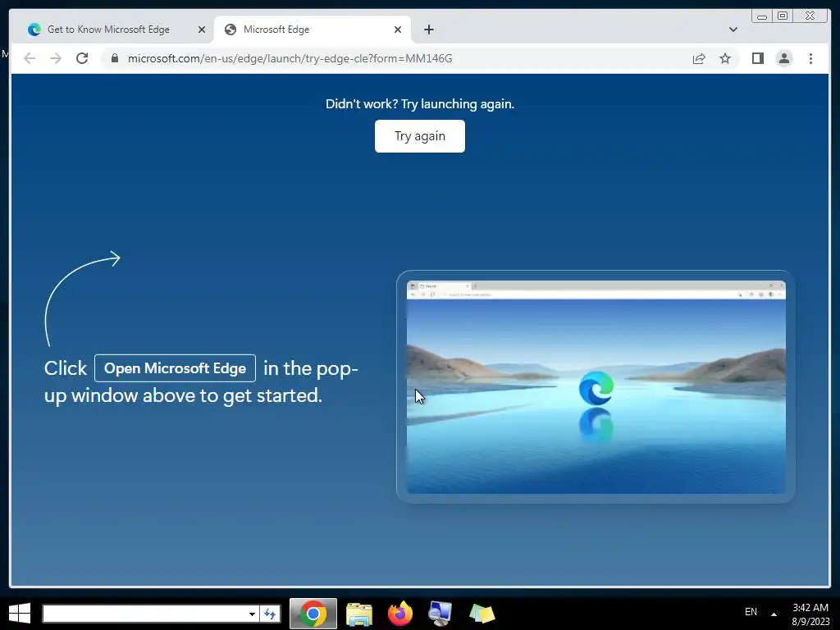840x630 pixels.
Task: Click the browser forward arrow
Action: pyautogui.click(x=56, y=58)
